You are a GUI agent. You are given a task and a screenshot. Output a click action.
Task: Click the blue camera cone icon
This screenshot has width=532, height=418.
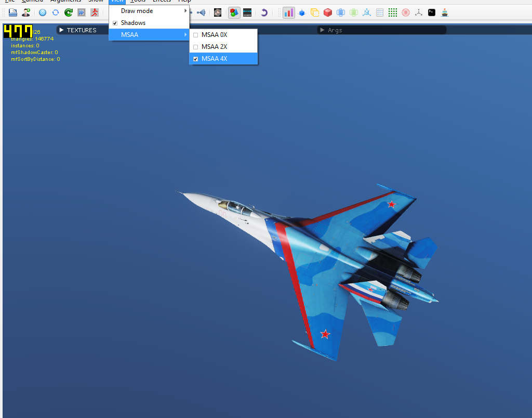[x=201, y=13]
